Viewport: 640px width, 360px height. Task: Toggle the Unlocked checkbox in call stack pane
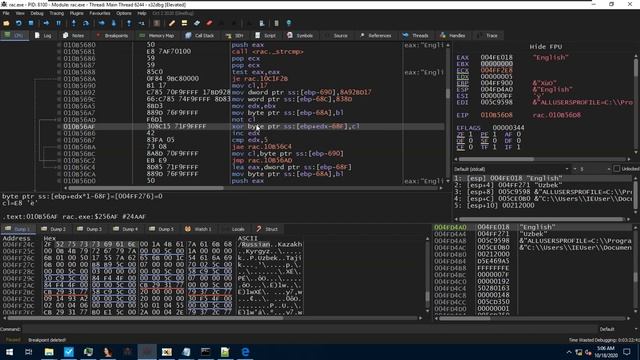616,169
